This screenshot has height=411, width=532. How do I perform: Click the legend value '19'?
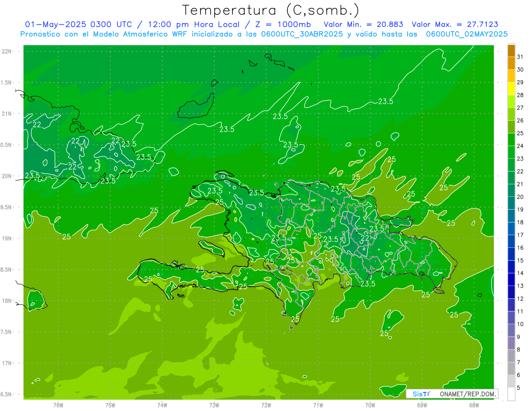click(x=520, y=209)
